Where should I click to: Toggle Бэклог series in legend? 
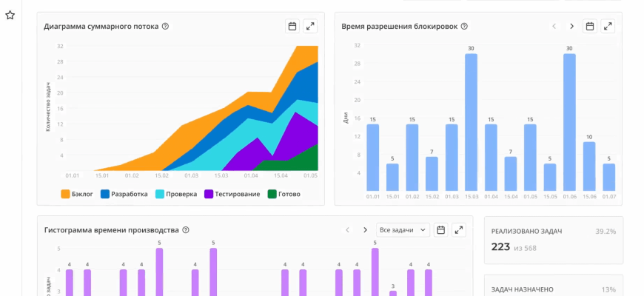pos(76,194)
